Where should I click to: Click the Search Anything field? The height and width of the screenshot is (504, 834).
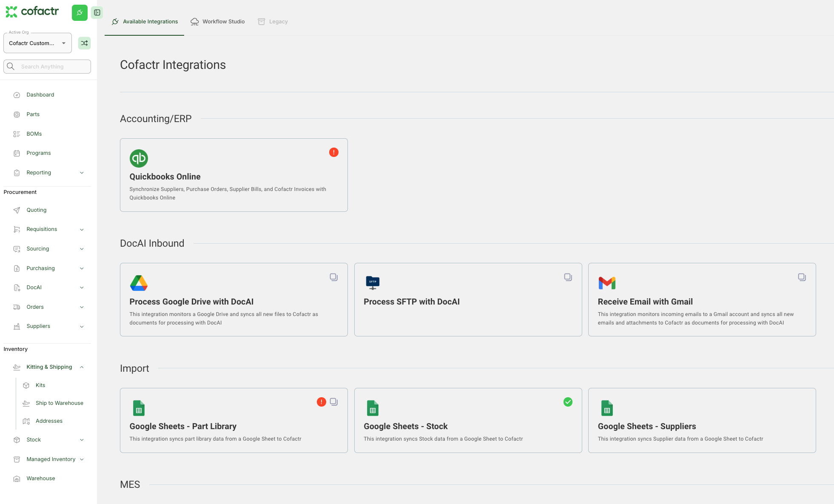53,67
